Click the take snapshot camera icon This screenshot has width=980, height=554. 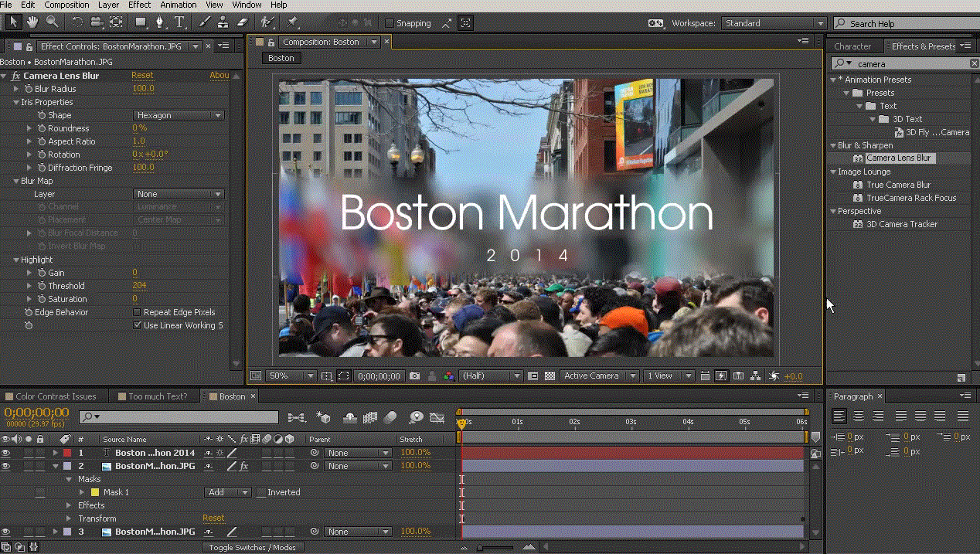415,376
